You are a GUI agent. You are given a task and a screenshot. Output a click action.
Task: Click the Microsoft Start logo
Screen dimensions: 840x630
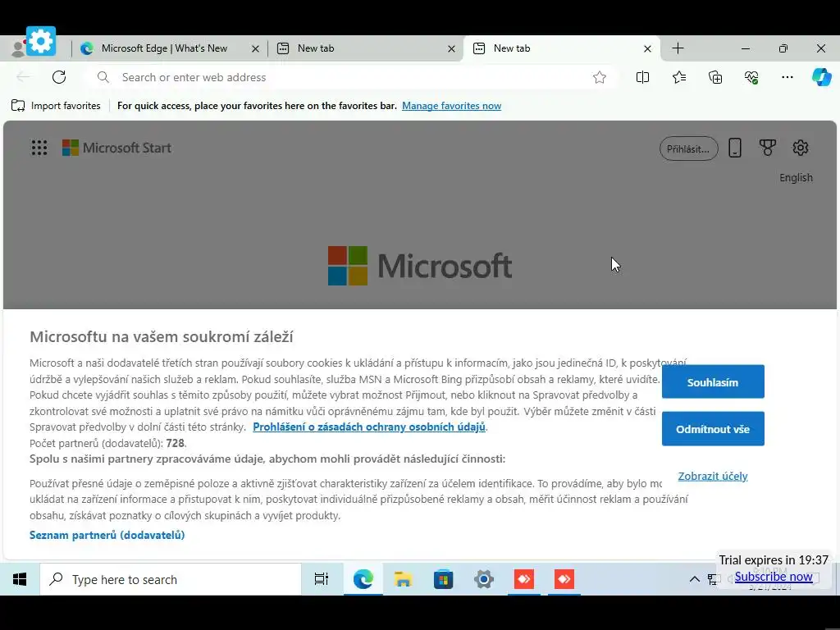pos(116,148)
